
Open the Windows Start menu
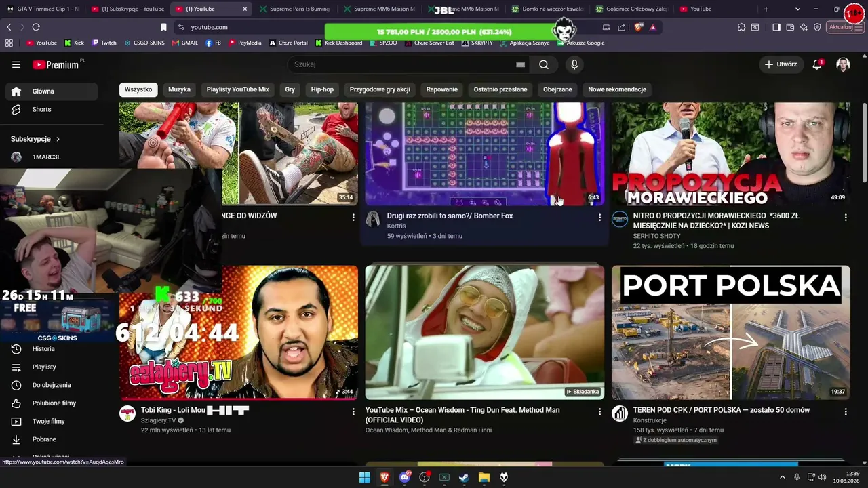tap(364, 477)
